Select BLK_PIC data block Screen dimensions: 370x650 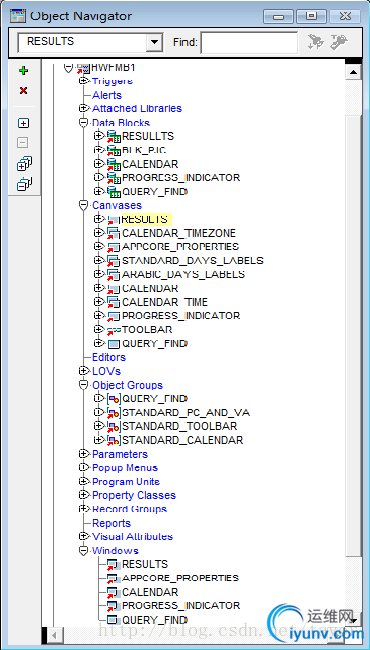pyautogui.click(x=144, y=150)
